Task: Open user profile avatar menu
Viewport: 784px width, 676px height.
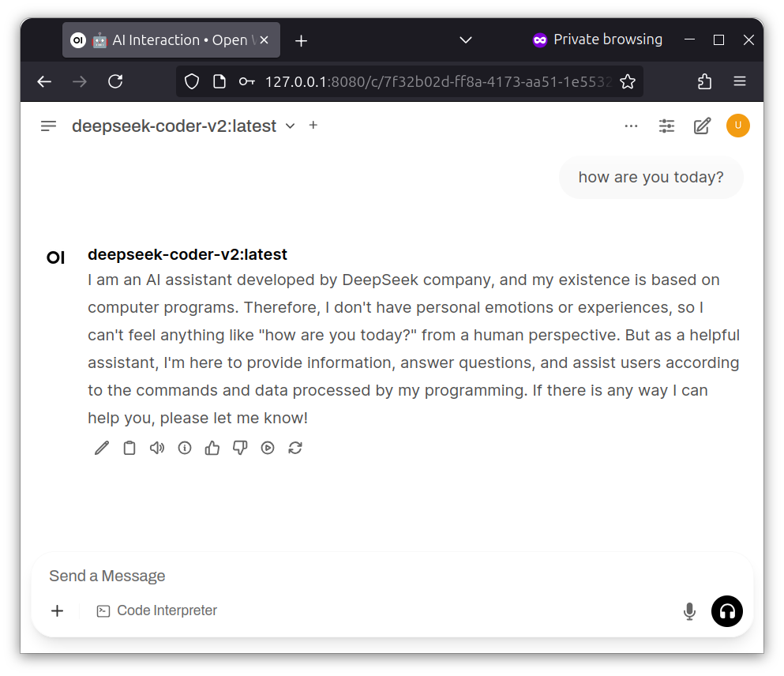Action: click(x=738, y=126)
